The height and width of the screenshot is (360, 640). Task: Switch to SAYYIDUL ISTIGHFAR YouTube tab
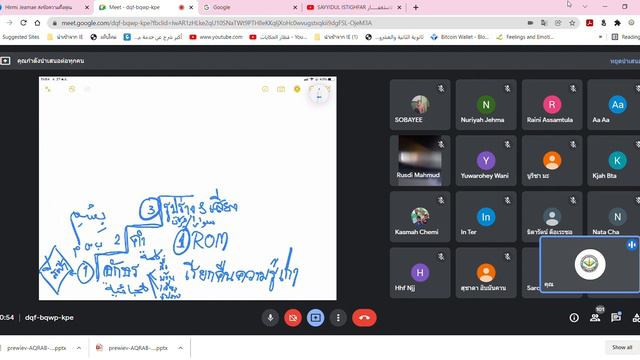tap(353, 7)
